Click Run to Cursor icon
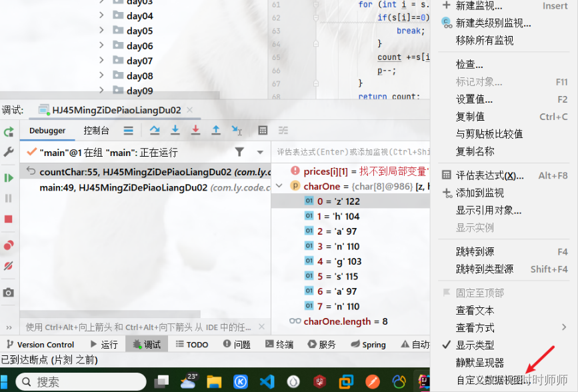578x392 pixels. point(237,130)
